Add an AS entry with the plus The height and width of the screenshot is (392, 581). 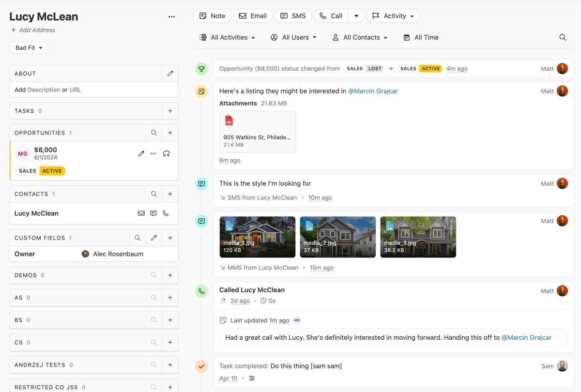pyautogui.click(x=170, y=298)
